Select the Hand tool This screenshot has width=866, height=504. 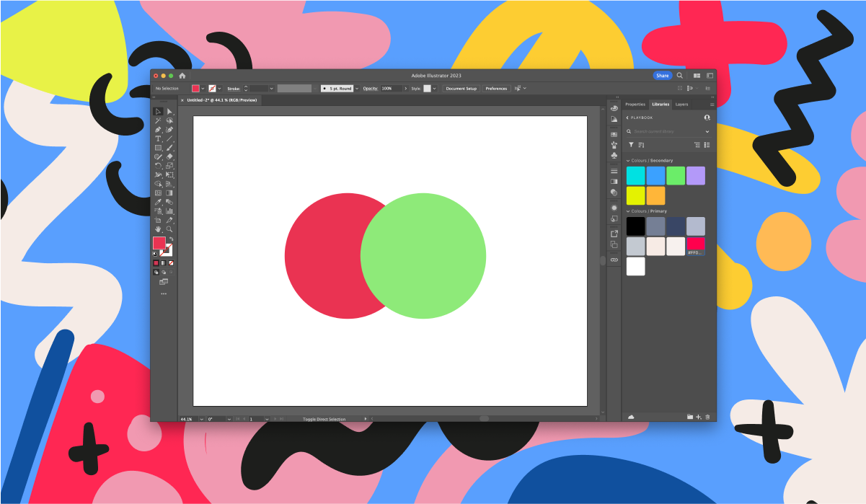point(159,229)
